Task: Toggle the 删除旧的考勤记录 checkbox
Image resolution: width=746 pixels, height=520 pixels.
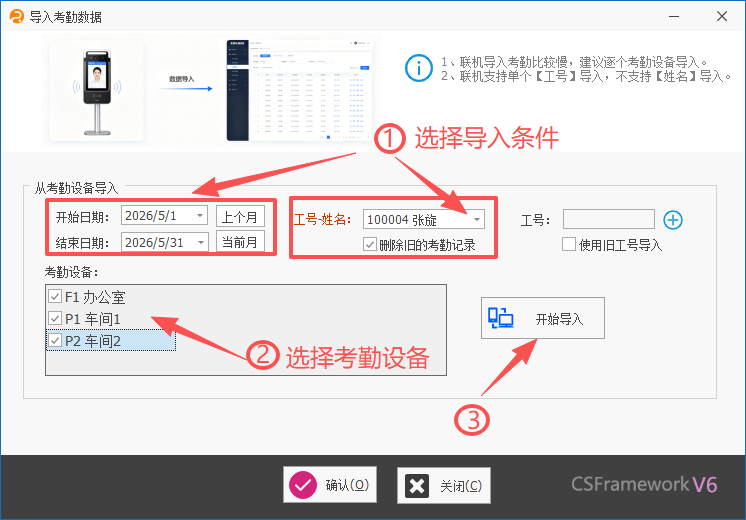Action: [370, 245]
